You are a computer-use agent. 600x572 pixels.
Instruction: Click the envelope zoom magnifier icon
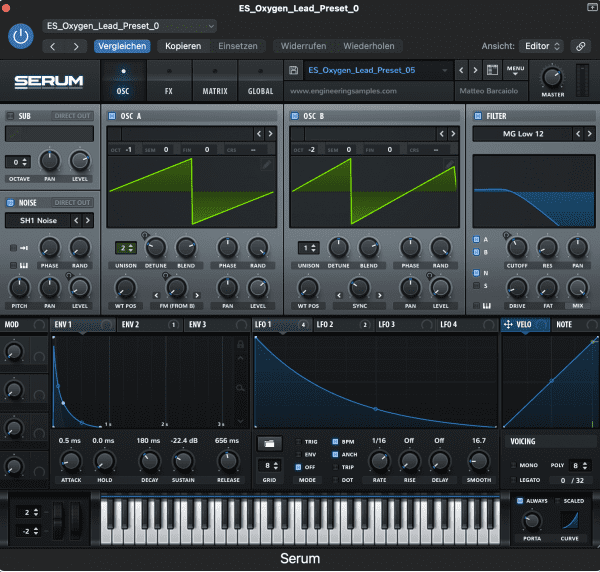pos(240,388)
